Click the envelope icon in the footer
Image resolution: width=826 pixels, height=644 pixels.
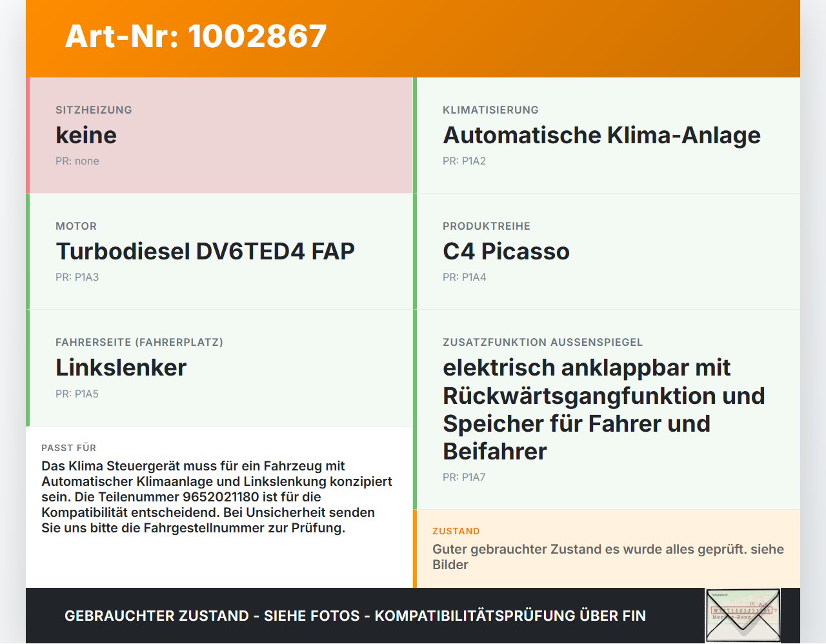pyautogui.click(x=743, y=615)
